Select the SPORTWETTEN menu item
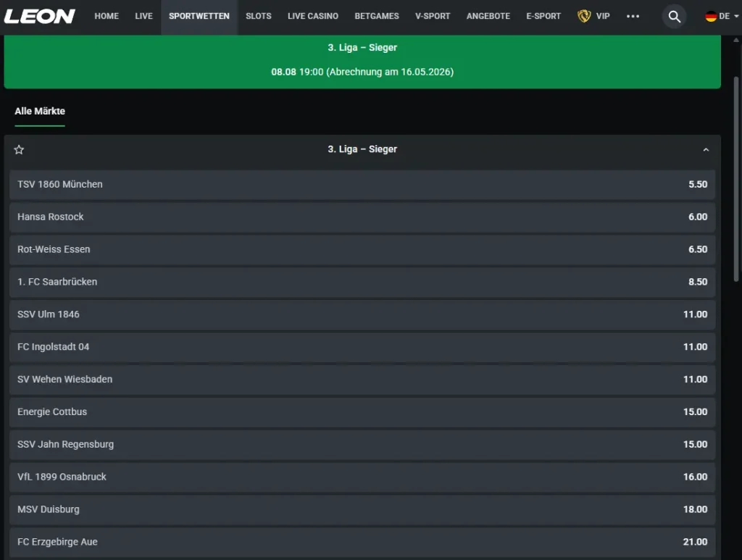The height and width of the screenshot is (560, 742). coord(199,16)
